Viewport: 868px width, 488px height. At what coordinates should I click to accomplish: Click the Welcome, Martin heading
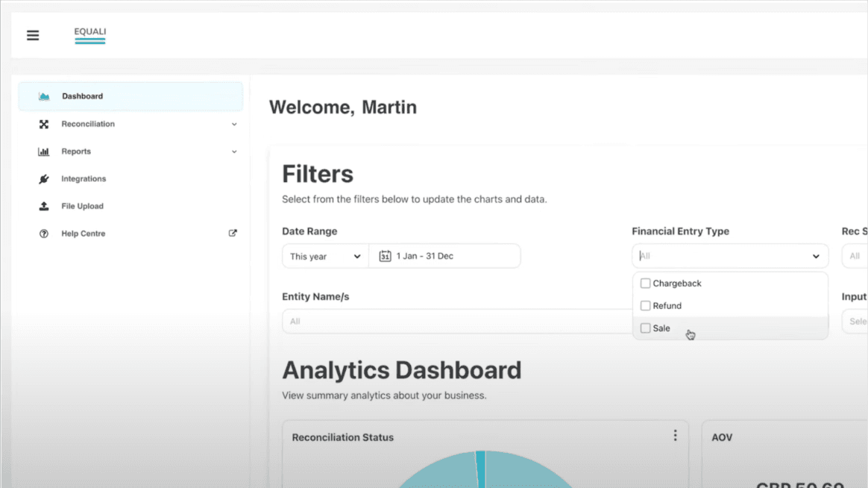coord(343,107)
